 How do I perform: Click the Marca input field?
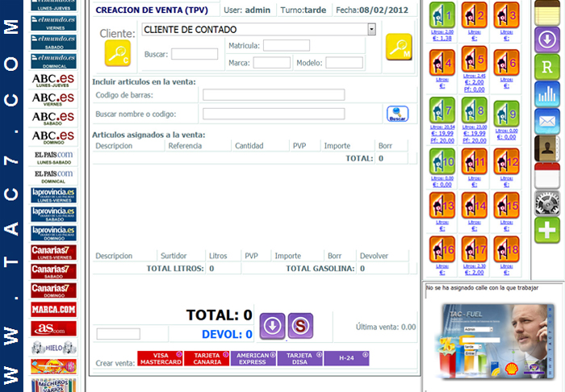(x=272, y=63)
